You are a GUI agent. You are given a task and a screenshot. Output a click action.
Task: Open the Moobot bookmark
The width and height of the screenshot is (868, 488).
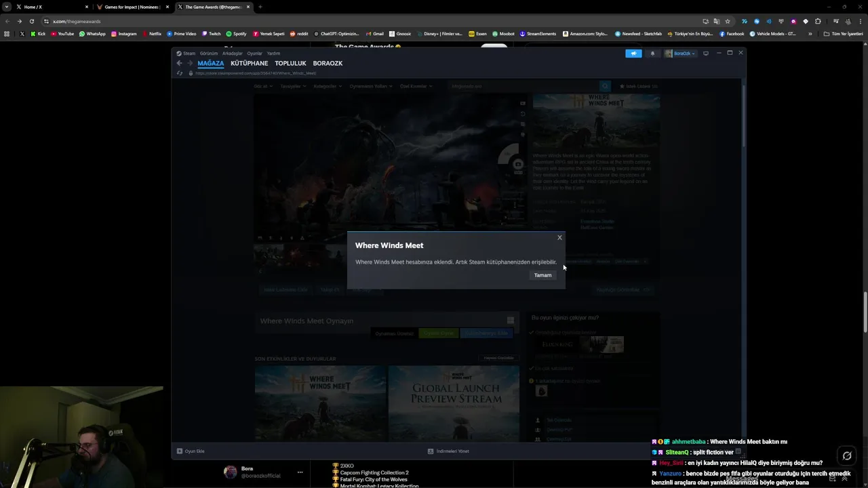pyautogui.click(x=503, y=33)
